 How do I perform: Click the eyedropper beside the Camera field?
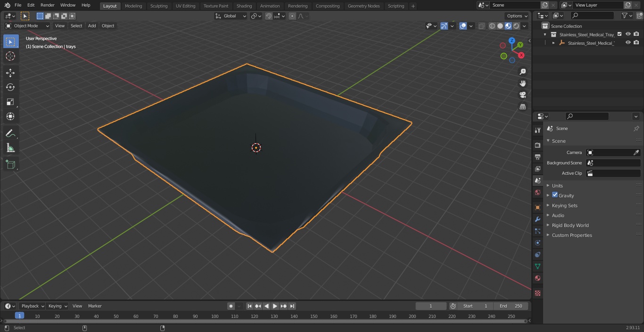point(636,153)
